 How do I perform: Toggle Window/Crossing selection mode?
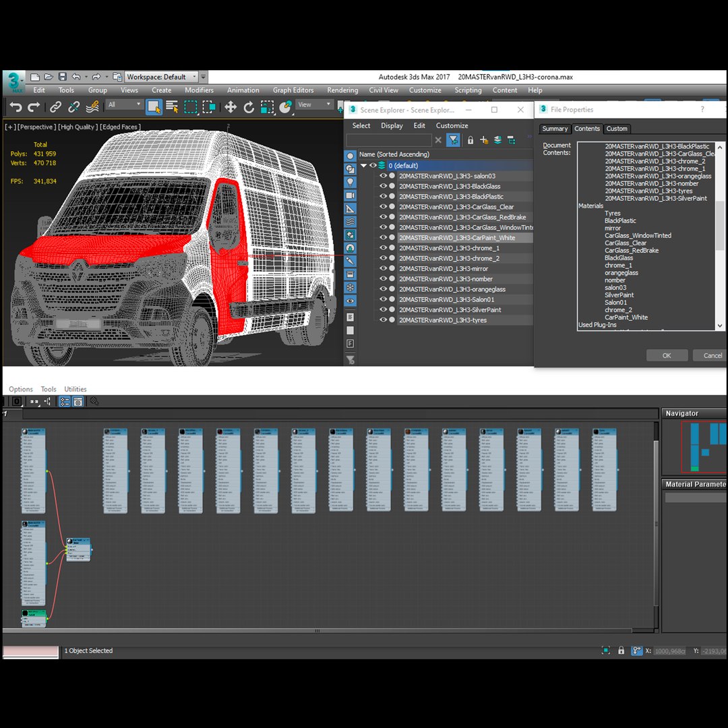[x=210, y=107]
